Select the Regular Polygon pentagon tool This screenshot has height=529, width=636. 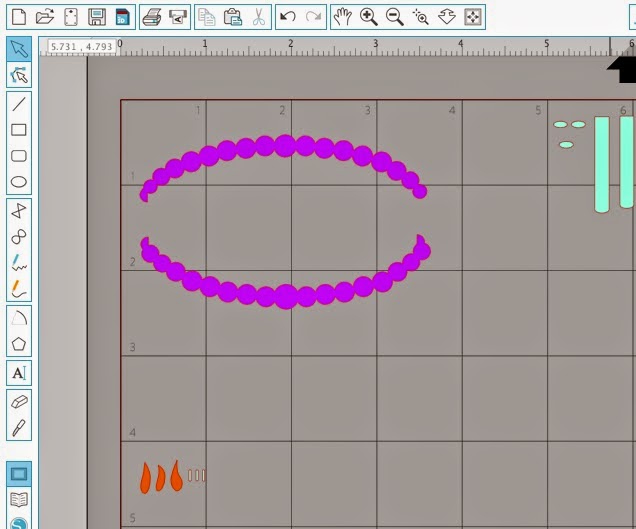tap(19, 344)
